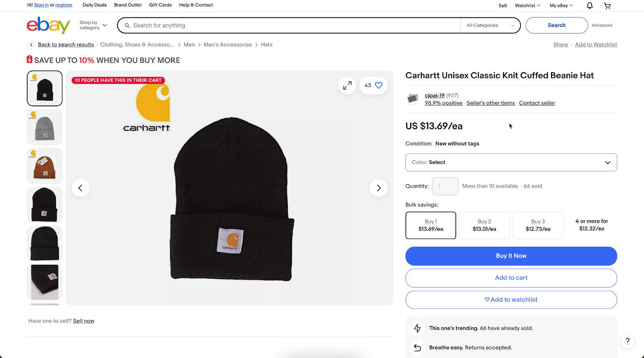Open the Contact seller link
This screenshot has height=358, width=644.
pos(537,103)
